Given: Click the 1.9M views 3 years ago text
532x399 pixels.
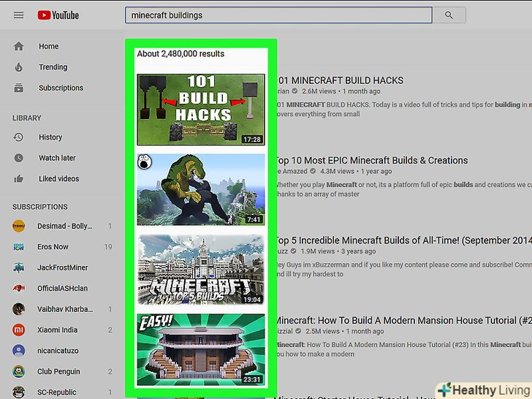Looking at the screenshot, I should [x=338, y=251].
